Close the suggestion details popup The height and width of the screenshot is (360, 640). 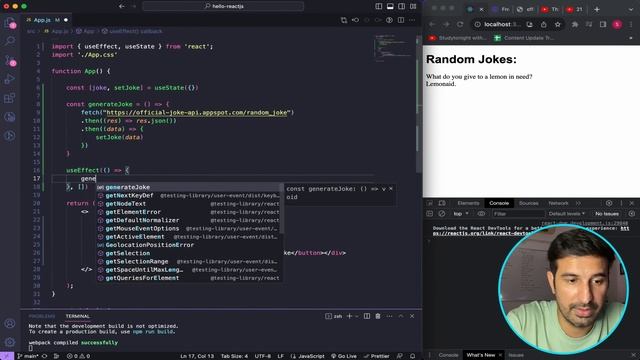[x=391, y=189]
